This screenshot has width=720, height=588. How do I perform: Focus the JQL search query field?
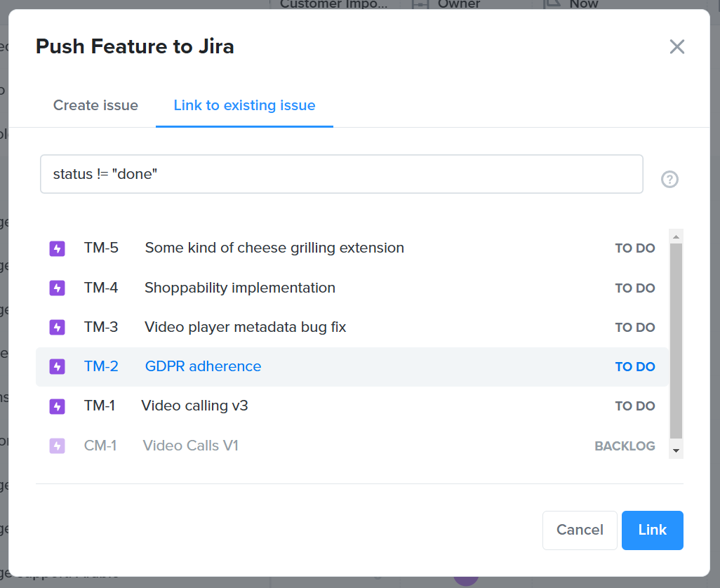tap(341, 174)
